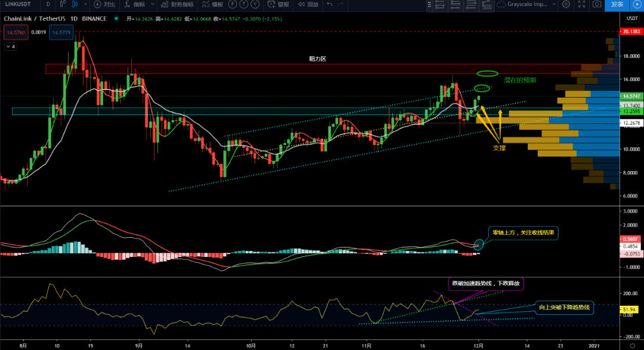Redo the last chart action
The width and height of the screenshot is (644, 350).
[341, 4]
